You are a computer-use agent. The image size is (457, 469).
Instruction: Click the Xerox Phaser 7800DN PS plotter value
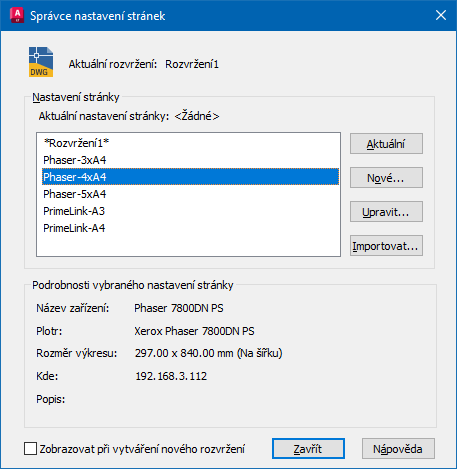coord(194,331)
